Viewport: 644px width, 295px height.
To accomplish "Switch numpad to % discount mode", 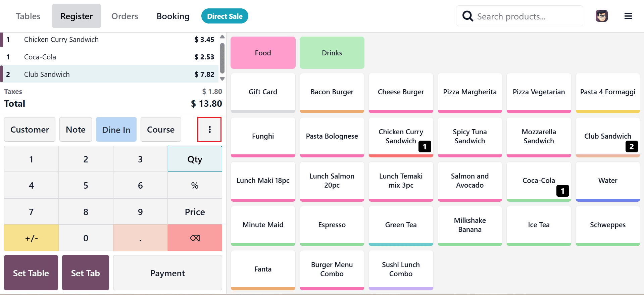I will coord(195,185).
